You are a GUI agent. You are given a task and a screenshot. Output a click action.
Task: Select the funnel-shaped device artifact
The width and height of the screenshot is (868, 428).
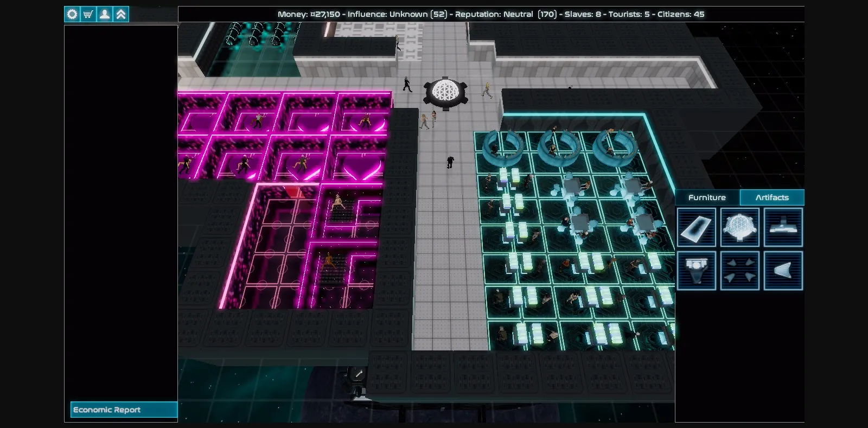tap(696, 270)
